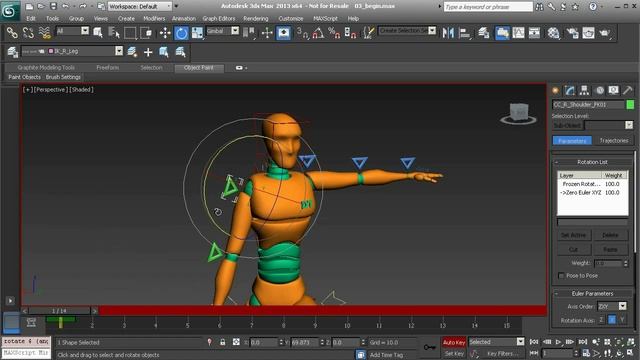
Task: Open the Axis Order dropdown
Action: coord(612,306)
